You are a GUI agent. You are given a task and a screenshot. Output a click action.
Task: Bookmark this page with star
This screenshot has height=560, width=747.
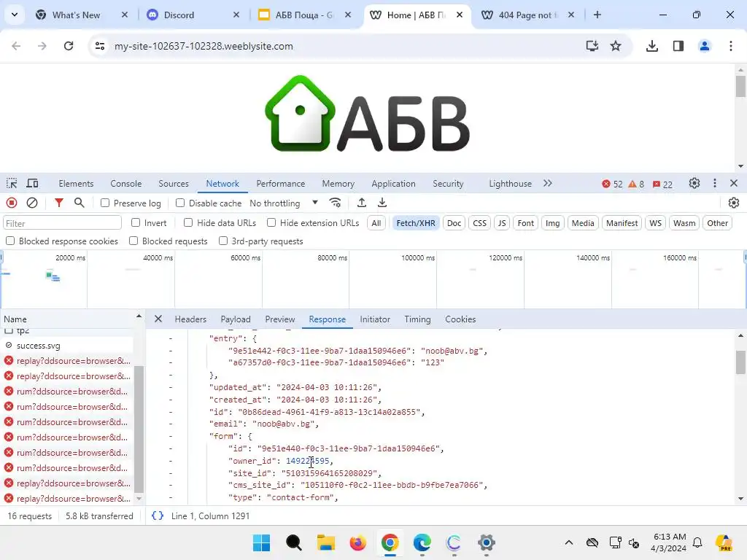pos(616,46)
